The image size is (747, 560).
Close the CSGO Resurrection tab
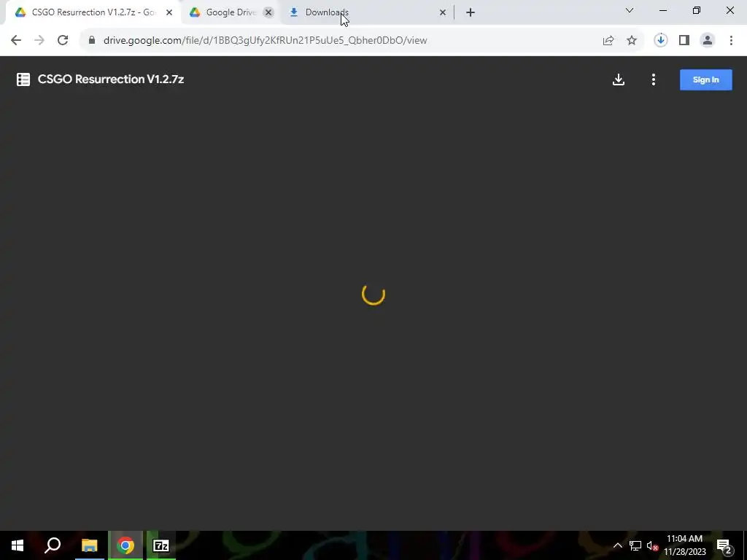(x=169, y=12)
